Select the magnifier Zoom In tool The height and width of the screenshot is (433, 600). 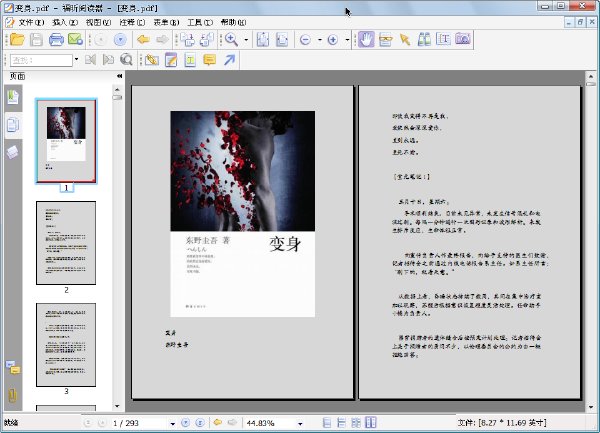[232, 39]
